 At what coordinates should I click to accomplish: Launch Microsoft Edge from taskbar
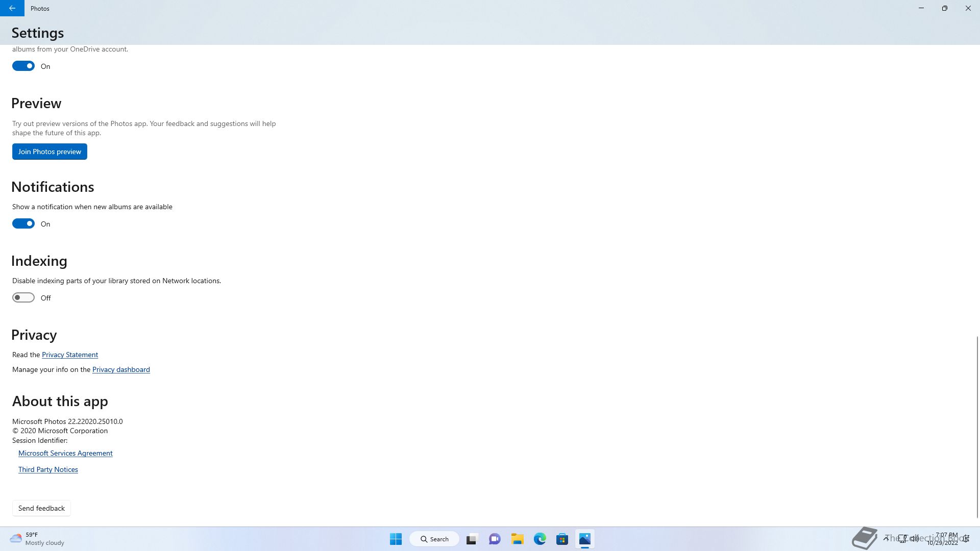(x=540, y=539)
